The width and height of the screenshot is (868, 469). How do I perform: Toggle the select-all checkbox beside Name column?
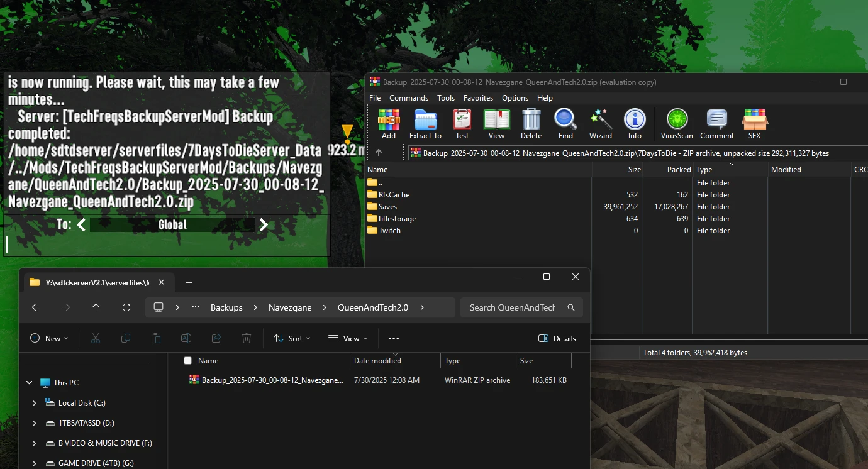(187, 361)
